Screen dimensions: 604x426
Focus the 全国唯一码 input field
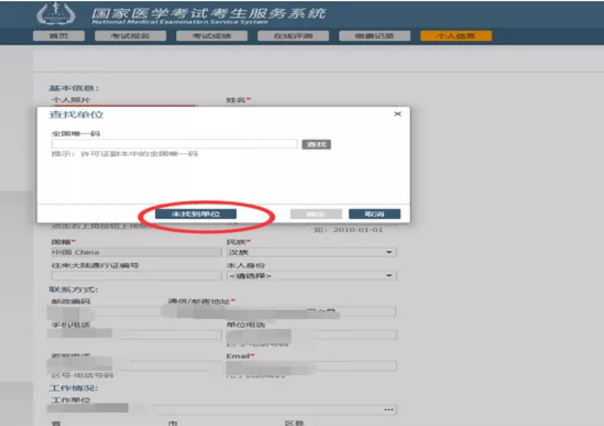pos(175,145)
